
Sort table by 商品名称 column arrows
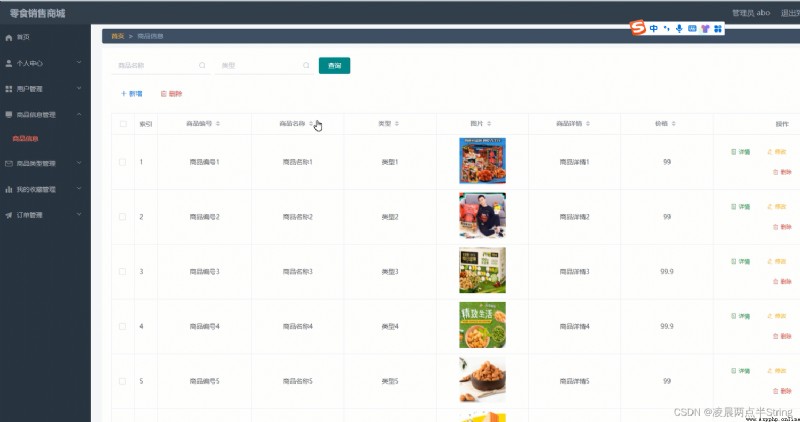pos(311,123)
